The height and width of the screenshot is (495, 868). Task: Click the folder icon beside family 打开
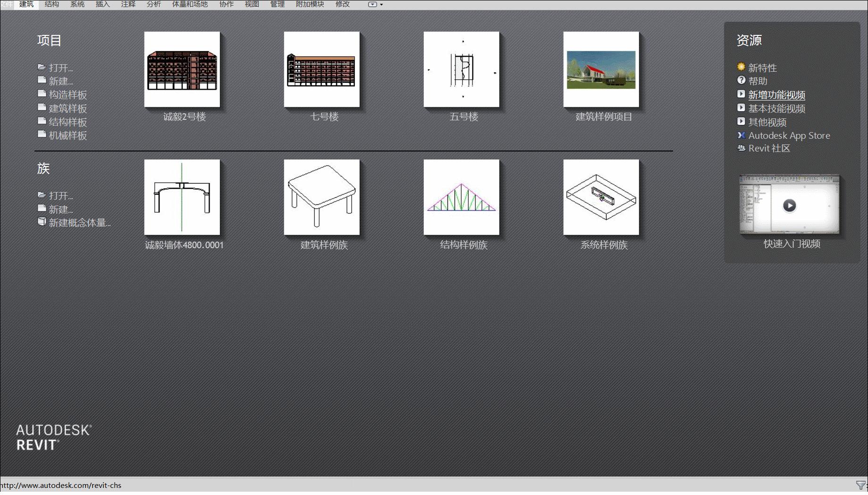42,194
